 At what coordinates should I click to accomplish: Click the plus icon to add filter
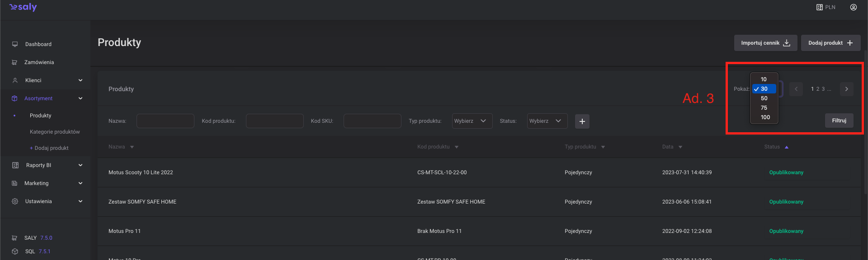pos(582,121)
